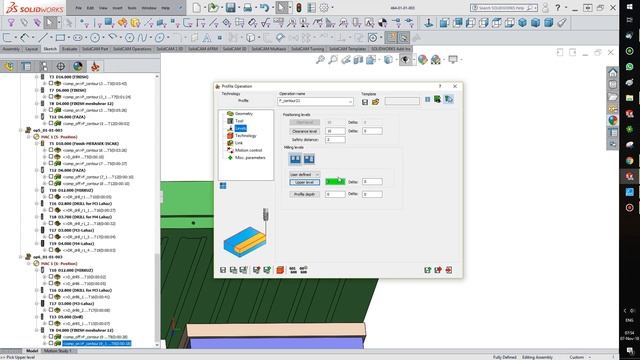
Task: Click the GCode icon in dialog bottom bar
Action: [293, 270]
